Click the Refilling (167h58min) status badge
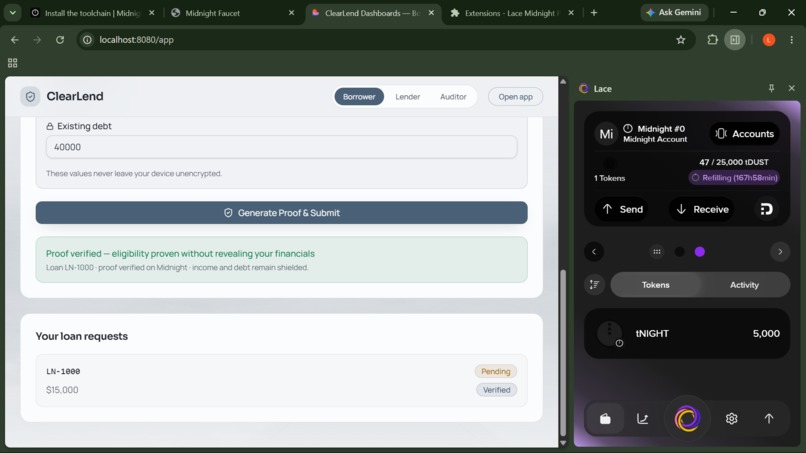The width and height of the screenshot is (806, 453). [734, 178]
